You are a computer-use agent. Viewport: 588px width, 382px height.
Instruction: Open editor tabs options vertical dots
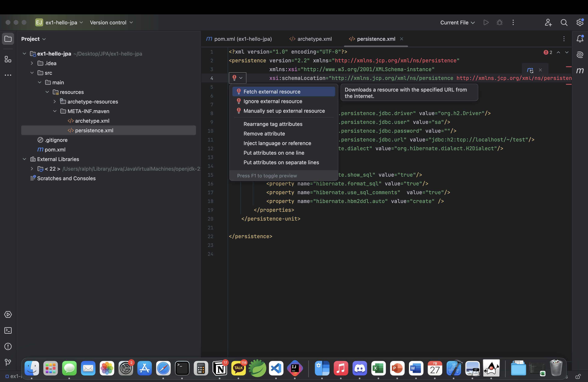(564, 39)
